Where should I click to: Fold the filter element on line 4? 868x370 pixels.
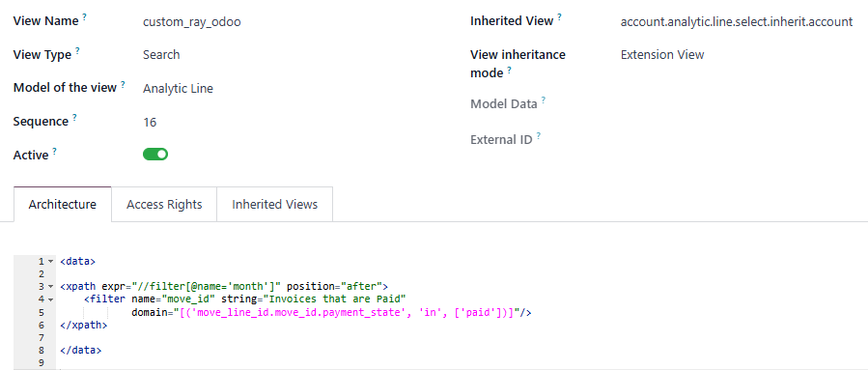pyautogui.click(x=51, y=299)
